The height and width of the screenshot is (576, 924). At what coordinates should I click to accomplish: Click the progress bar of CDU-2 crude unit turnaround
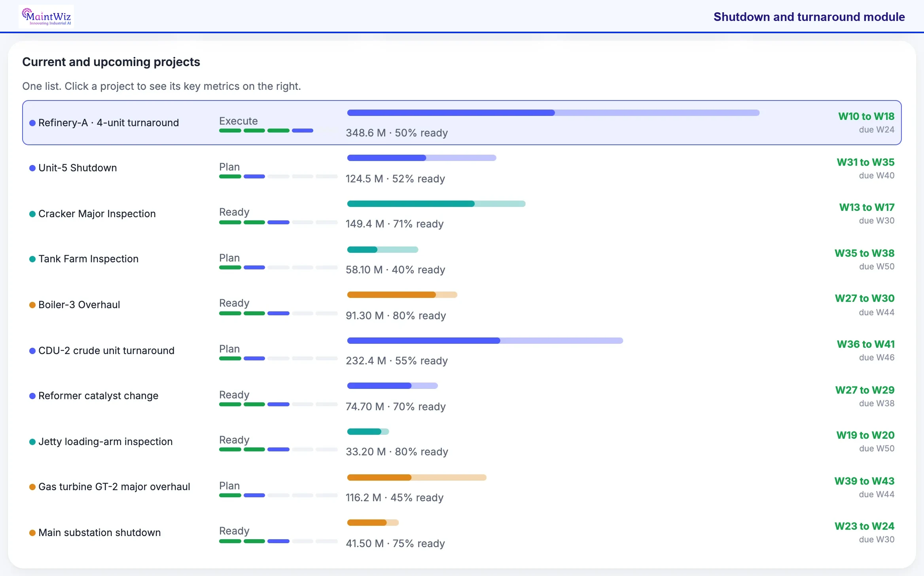[485, 341]
